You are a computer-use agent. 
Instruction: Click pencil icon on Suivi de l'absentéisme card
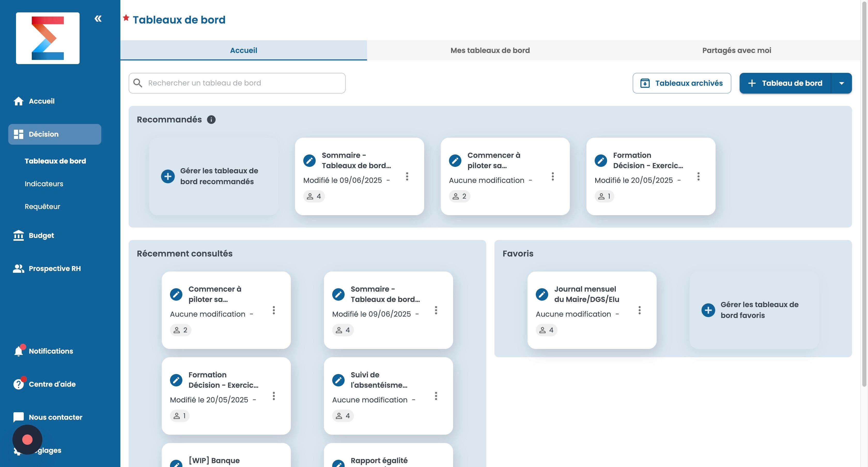coord(338,380)
